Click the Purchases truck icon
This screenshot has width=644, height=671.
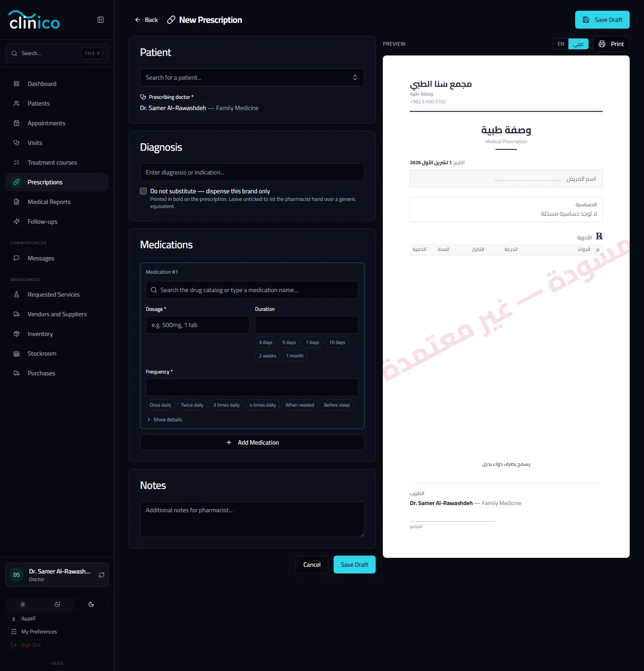17,373
